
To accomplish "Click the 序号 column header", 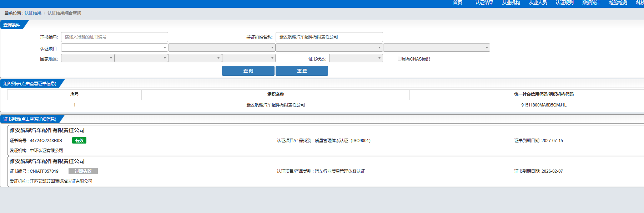I will point(74,94).
